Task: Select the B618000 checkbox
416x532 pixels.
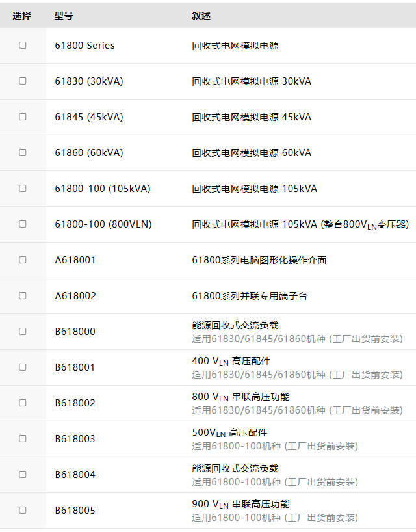Action: tap(22, 331)
